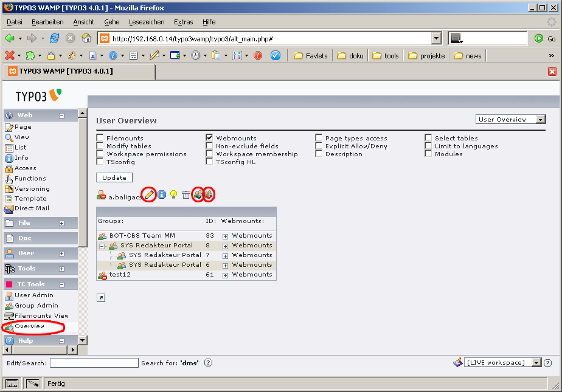This screenshot has width=562, height=392.
Task: Click the Firefox back arrow
Action: coord(10,38)
